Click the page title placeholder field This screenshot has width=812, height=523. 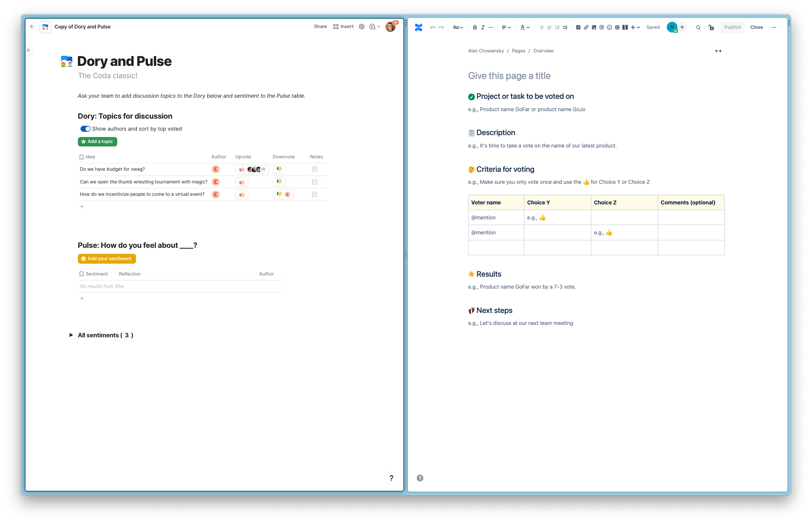click(x=509, y=76)
